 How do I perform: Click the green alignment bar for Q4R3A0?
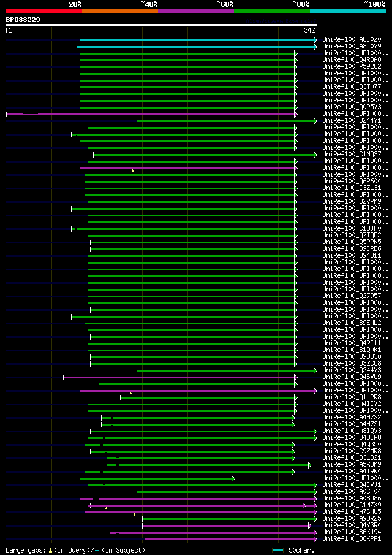pyautogui.click(x=187, y=60)
